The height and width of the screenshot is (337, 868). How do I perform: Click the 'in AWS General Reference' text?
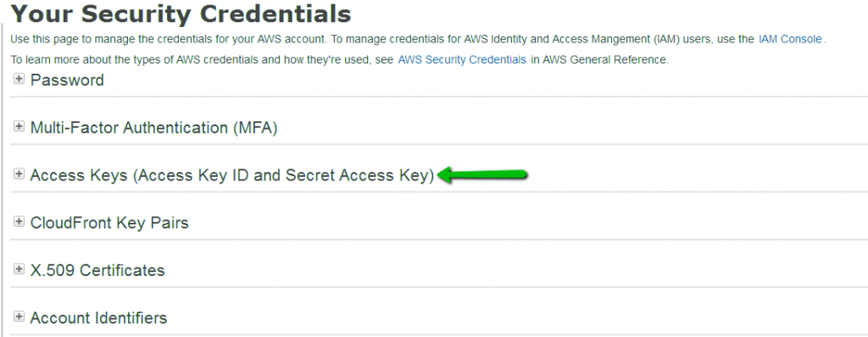point(599,60)
